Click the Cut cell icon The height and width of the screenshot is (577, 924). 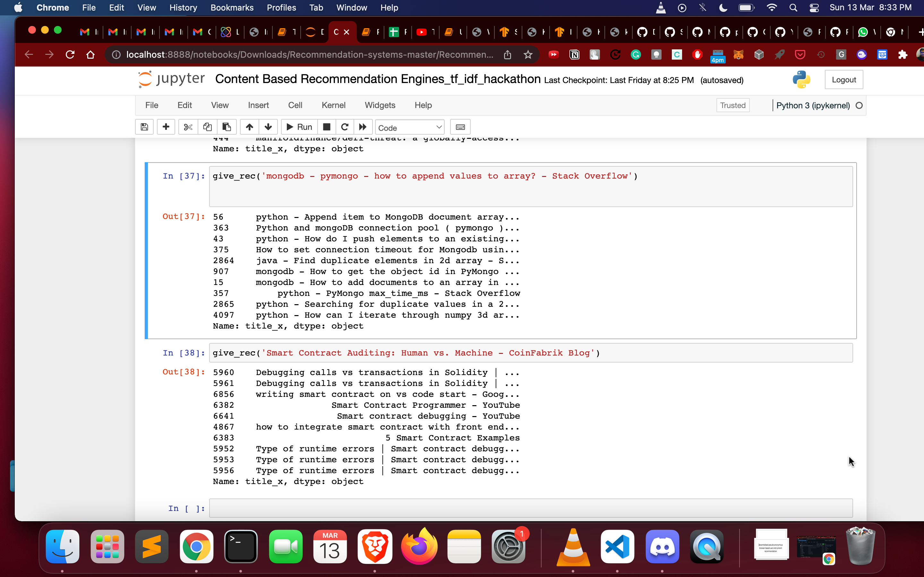point(188,126)
